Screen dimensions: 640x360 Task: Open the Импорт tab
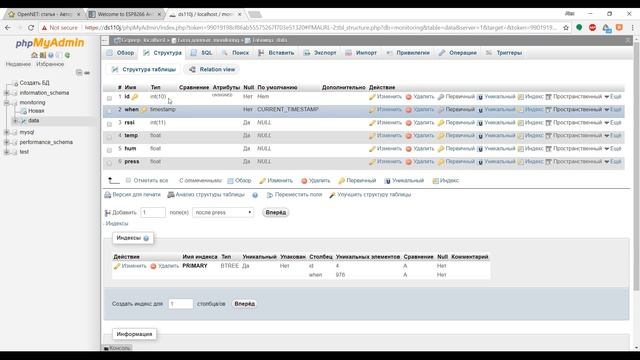coord(361,53)
